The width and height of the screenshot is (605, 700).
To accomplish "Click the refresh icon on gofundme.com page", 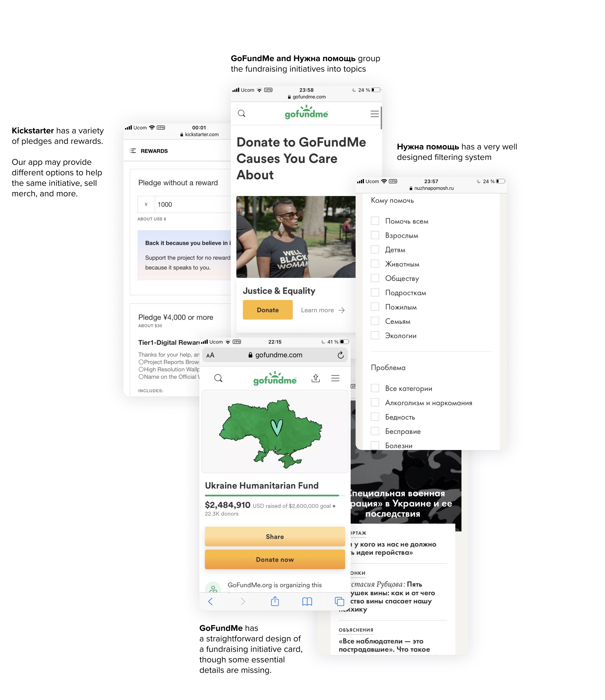I will (x=340, y=355).
